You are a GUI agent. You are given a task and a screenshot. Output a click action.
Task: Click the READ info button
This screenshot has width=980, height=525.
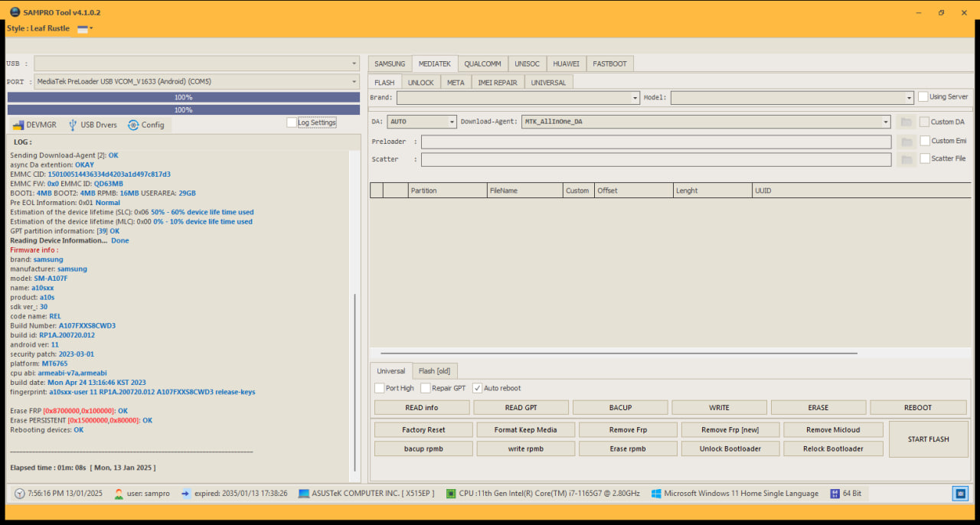pyautogui.click(x=422, y=407)
